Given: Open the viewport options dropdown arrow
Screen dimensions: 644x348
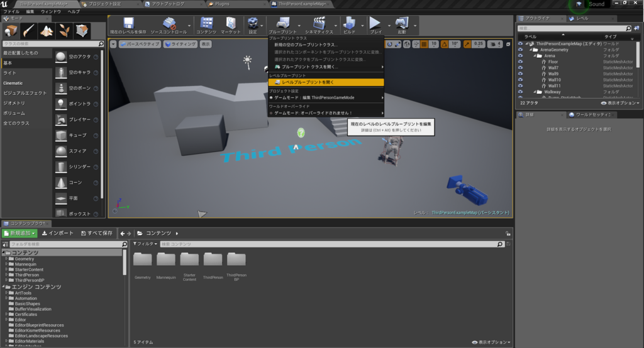Looking at the screenshot, I should point(113,45).
